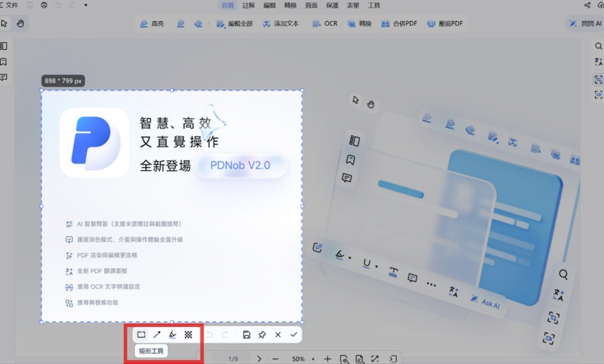Click the undo arrow in title bar
This screenshot has width=604, height=364.
point(58,5)
